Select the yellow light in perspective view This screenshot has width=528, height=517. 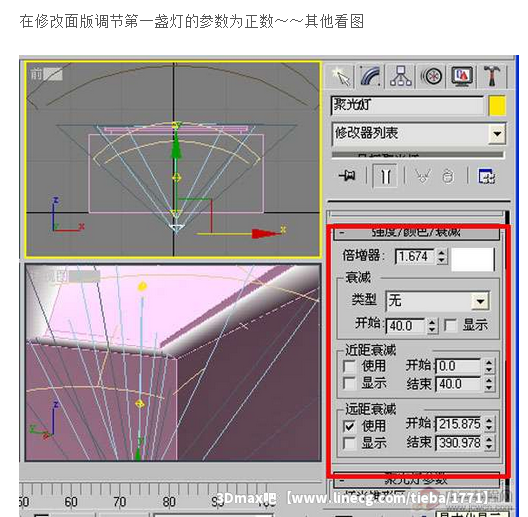pyautogui.click(x=142, y=287)
